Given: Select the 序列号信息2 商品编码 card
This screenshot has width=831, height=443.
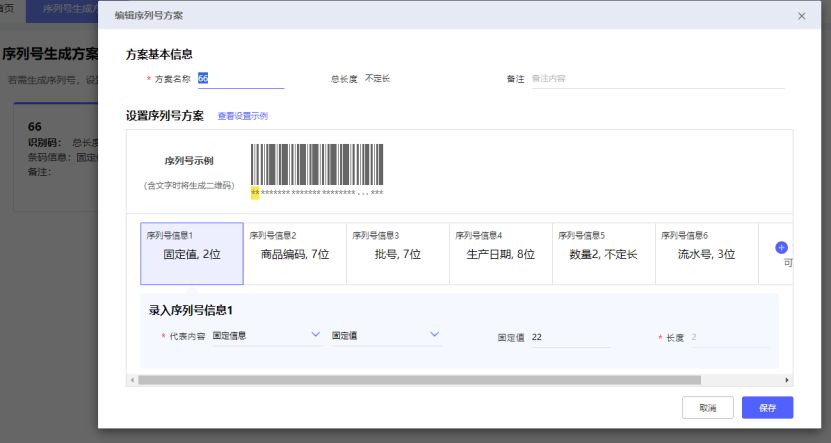Looking at the screenshot, I should click(x=294, y=254).
